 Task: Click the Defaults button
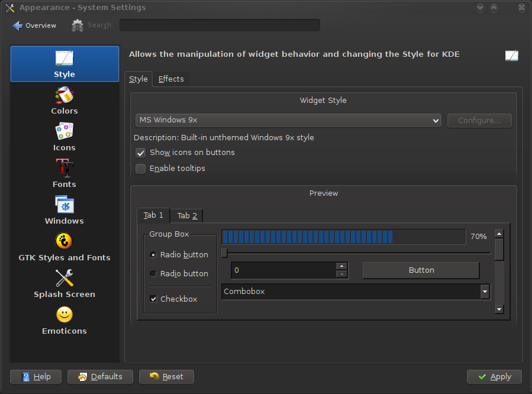click(x=100, y=377)
